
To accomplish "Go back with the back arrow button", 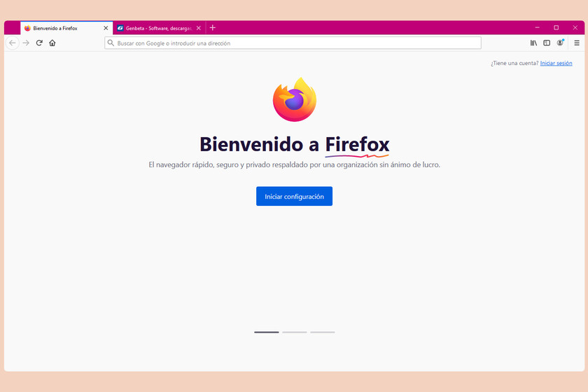I will [x=13, y=43].
